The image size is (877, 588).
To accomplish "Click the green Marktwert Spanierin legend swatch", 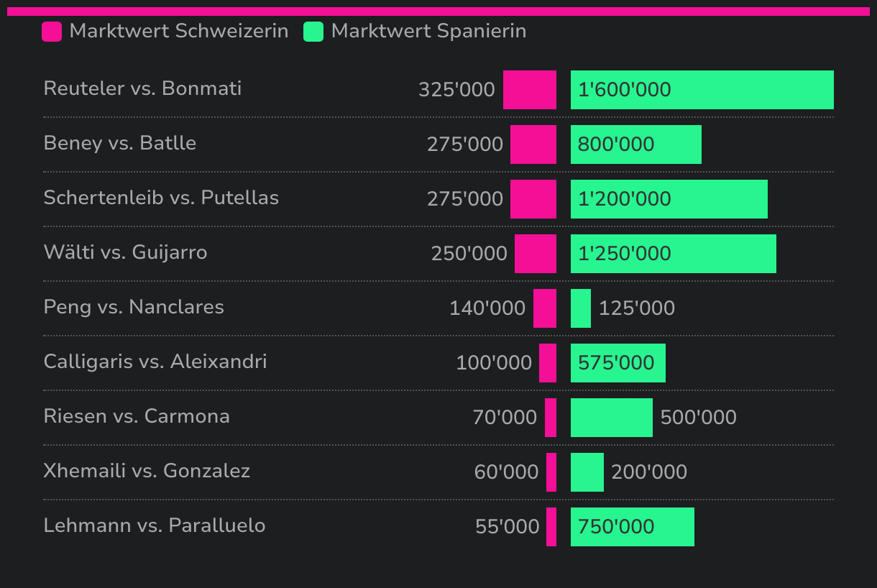I will click(x=313, y=32).
